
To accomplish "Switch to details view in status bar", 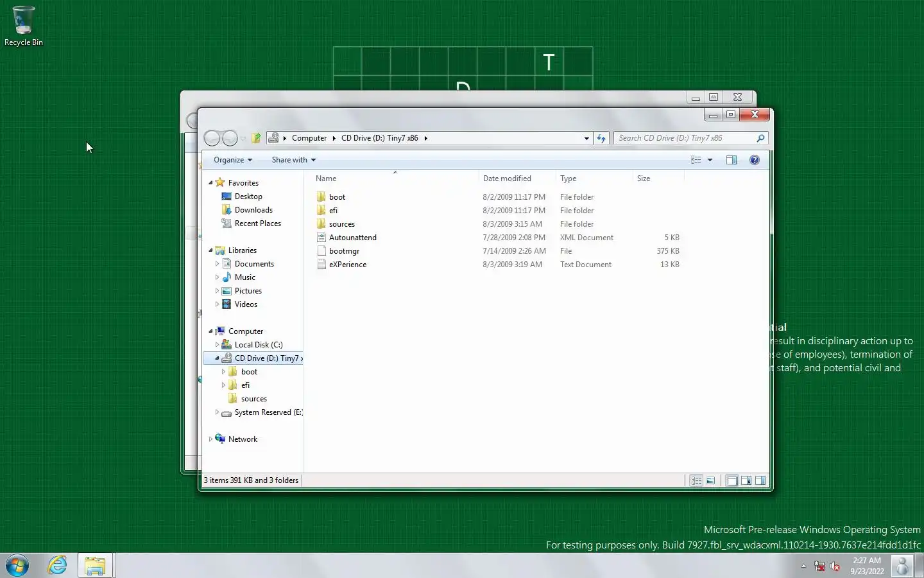I will [x=696, y=480].
